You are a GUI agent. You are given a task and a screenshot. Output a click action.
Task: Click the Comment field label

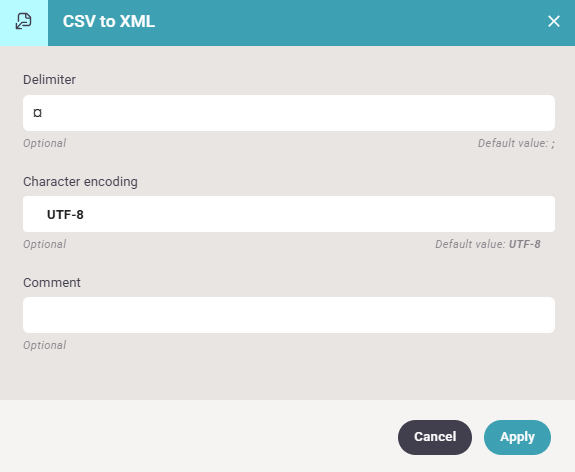point(52,283)
